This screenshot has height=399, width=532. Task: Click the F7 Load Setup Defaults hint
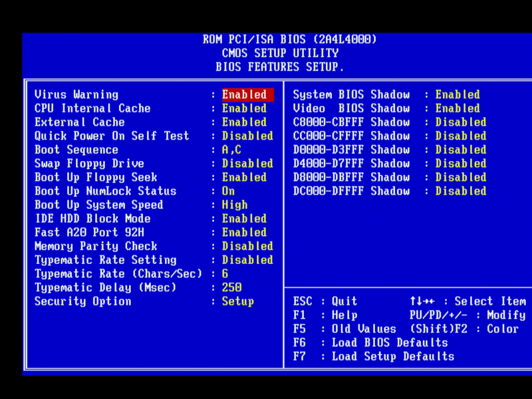[374, 356]
